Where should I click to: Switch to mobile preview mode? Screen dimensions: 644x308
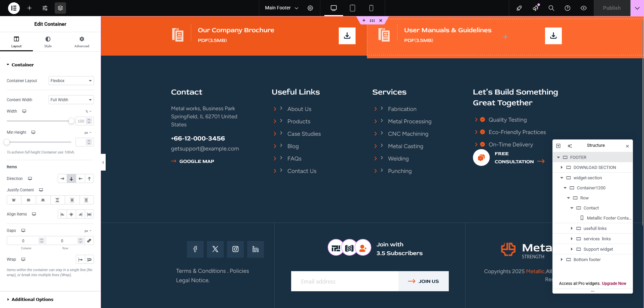(x=371, y=8)
